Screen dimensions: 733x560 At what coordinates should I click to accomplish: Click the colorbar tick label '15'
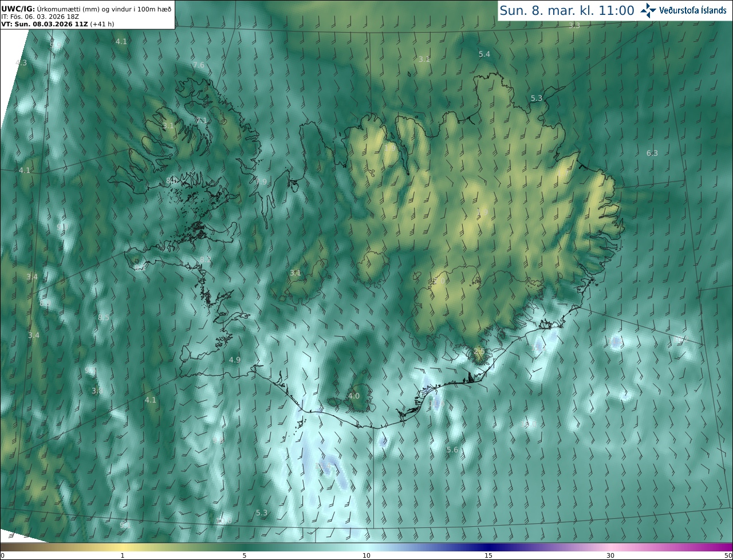tap(488, 556)
